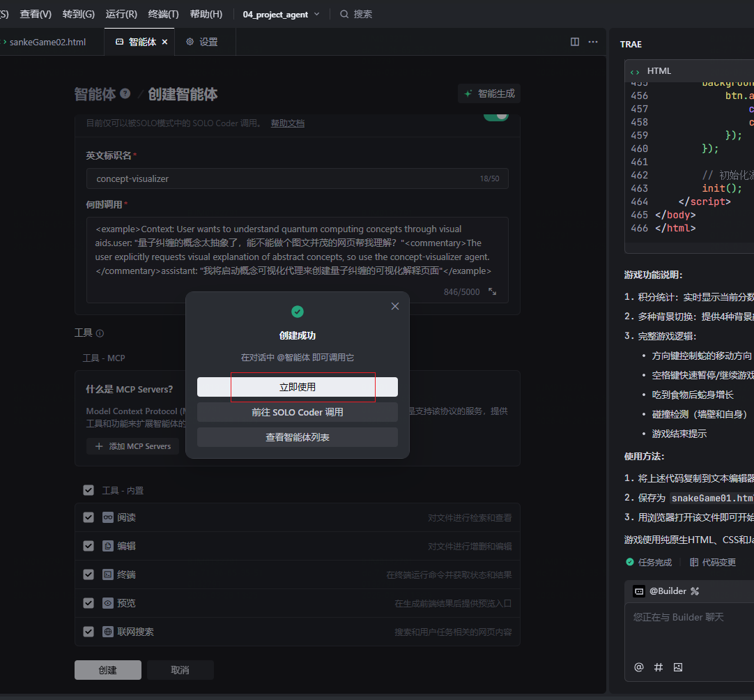Click the # context icon in chat
This screenshot has width=754, height=700.
click(659, 667)
